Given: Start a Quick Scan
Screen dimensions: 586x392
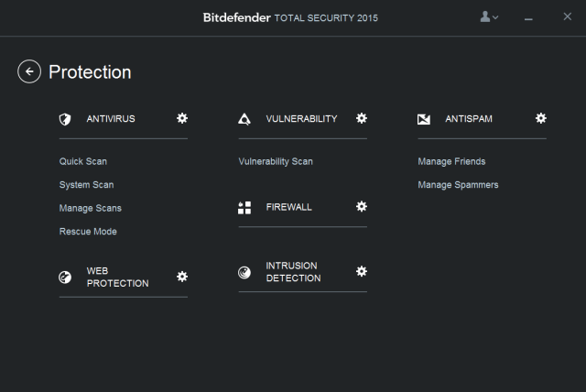Looking at the screenshot, I should click(83, 161).
